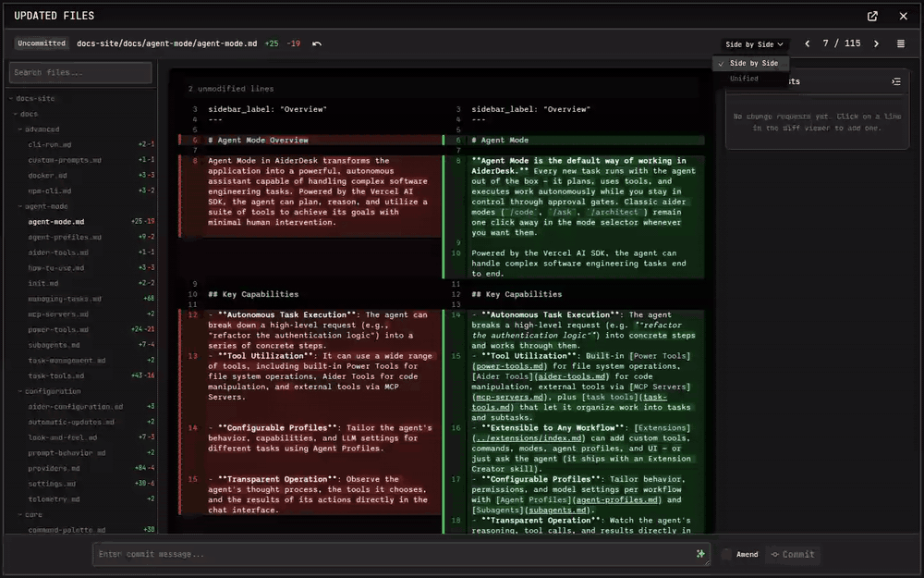Open managing-tasks.md in the file tree
The width and height of the screenshot is (924, 578).
[x=65, y=299]
